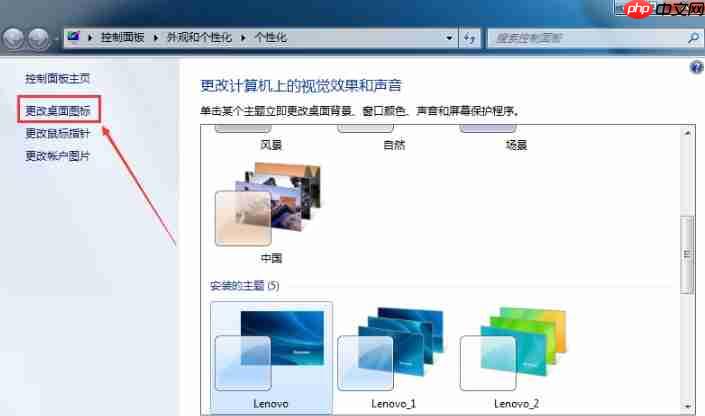Open 更改帐户图片 link

click(x=58, y=156)
